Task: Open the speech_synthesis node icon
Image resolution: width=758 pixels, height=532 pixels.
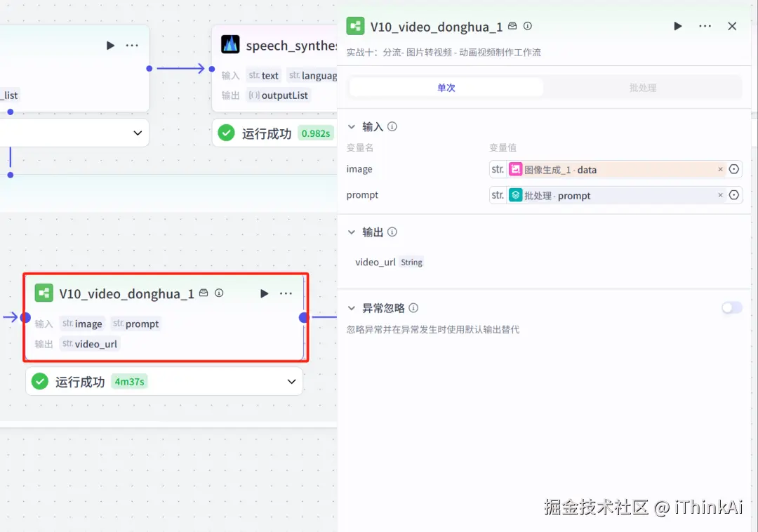Action: tap(231, 45)
